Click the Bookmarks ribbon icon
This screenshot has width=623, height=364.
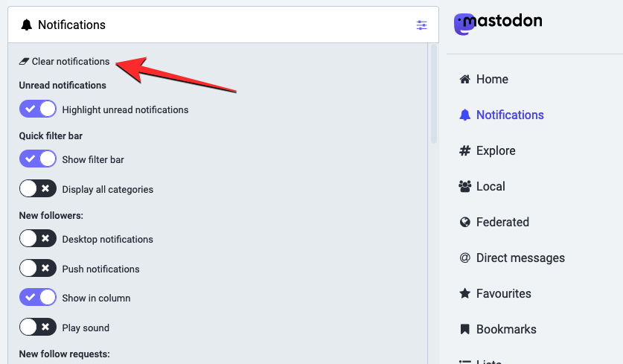465,330
